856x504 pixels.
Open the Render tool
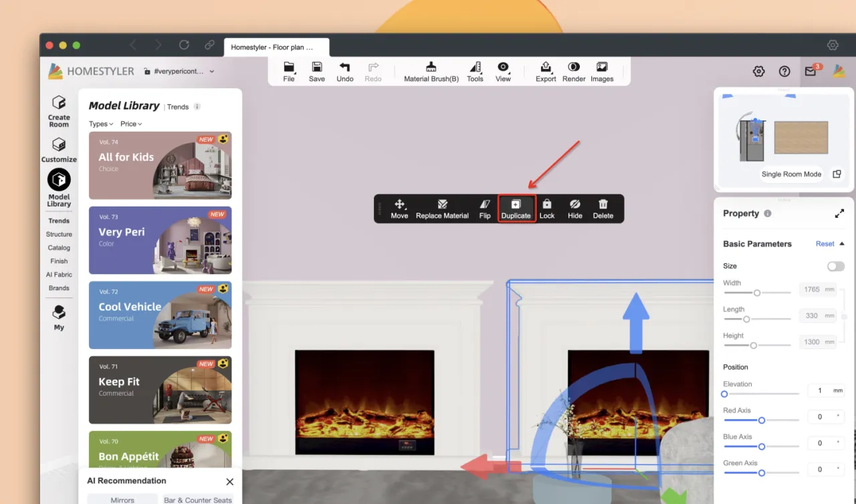pyautogui.click(x=574, y=68)
